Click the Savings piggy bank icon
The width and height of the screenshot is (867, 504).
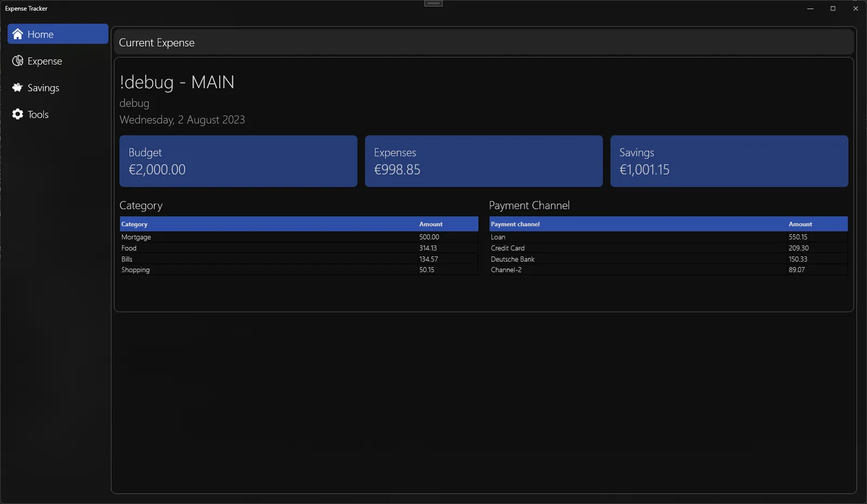tap(18, 87)
